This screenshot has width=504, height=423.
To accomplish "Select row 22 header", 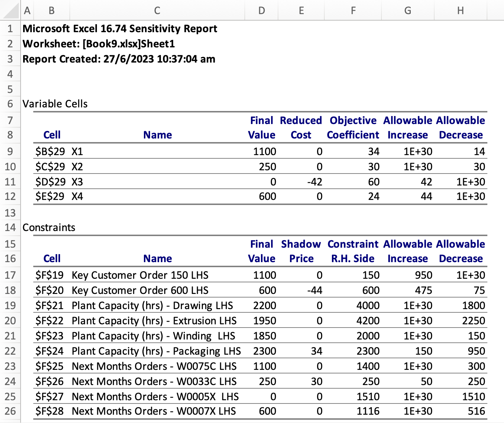I will pyautogui.click(x=10, y=351).
